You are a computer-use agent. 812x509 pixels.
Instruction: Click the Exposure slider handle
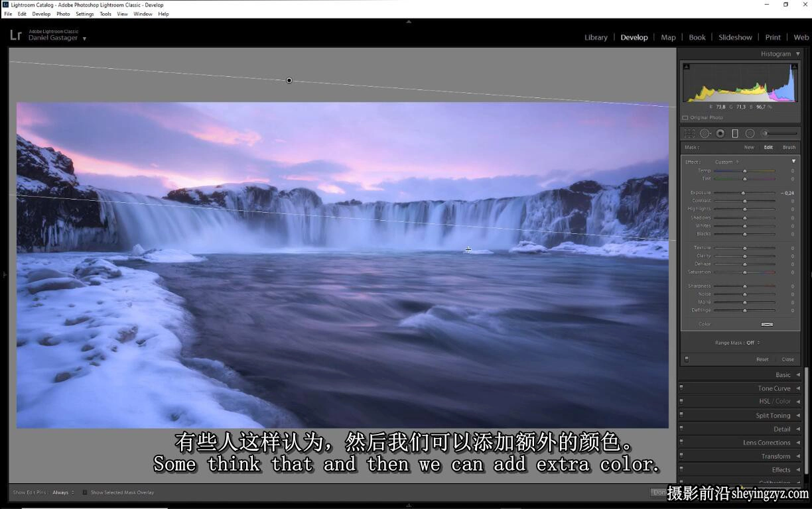pyautogui.click(x=743, y=193)
